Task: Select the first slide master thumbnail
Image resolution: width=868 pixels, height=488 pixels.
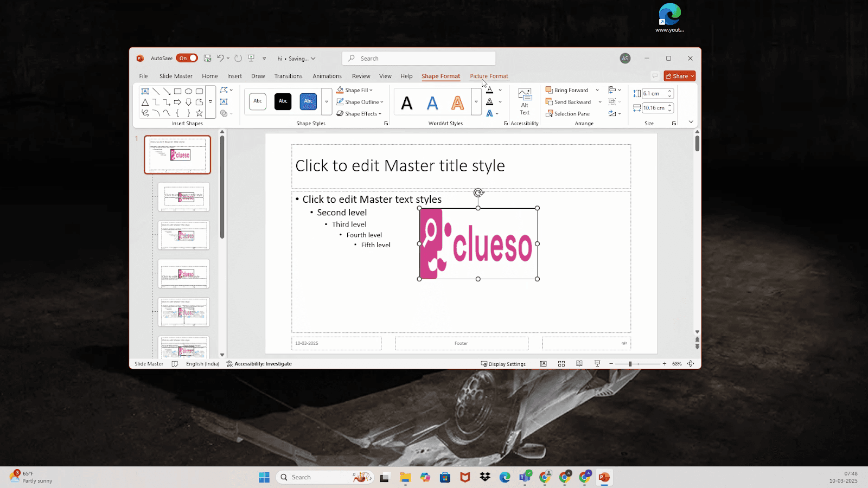Action: (177, 155)
